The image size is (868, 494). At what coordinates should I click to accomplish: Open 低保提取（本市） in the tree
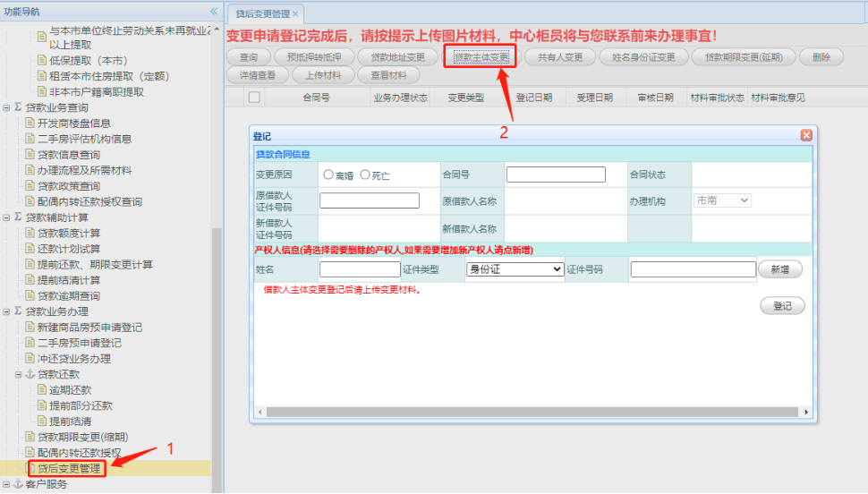[88, 60]
